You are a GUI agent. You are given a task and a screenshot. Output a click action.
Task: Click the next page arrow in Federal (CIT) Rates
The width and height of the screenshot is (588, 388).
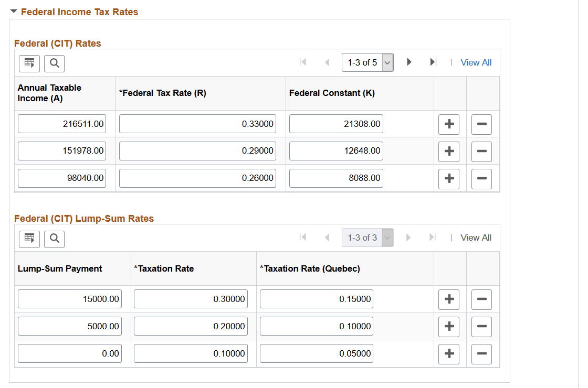click(409, 62)
